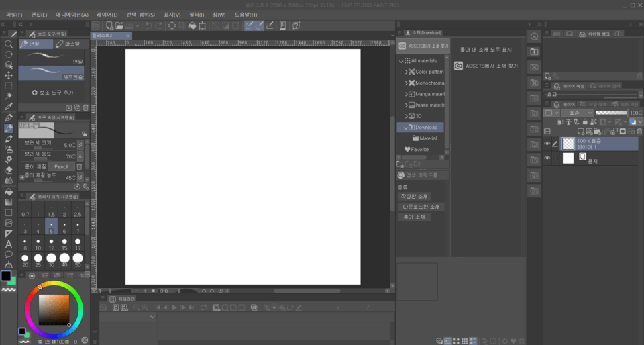Viewport: 644px width, 345px height.
Task: Click the color wheel saturation square
Action: click(x=54, y=309)
